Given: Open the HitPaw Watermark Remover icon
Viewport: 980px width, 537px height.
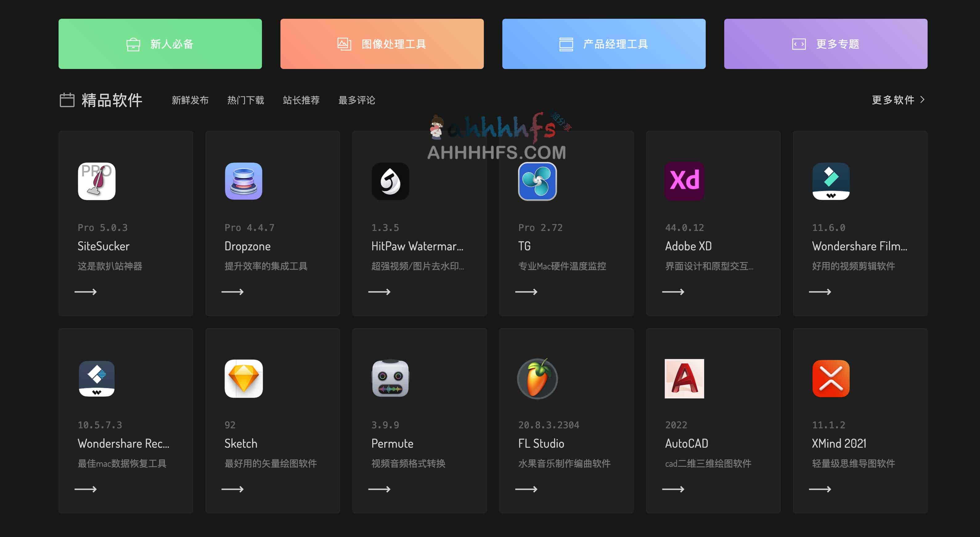Looking at the screenshot, I should [390, 181].
